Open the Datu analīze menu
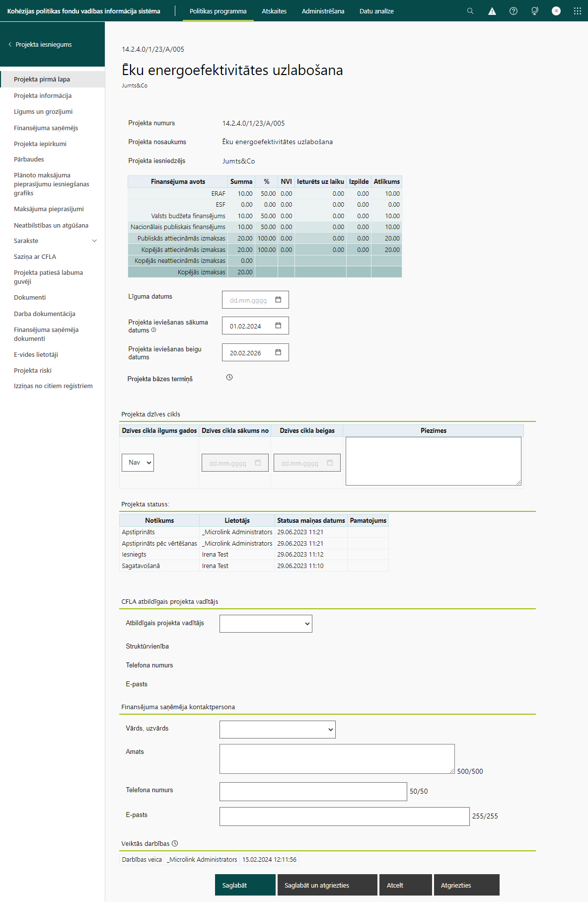The width and height of the screenshot is (588, 902). click(376, 11)
